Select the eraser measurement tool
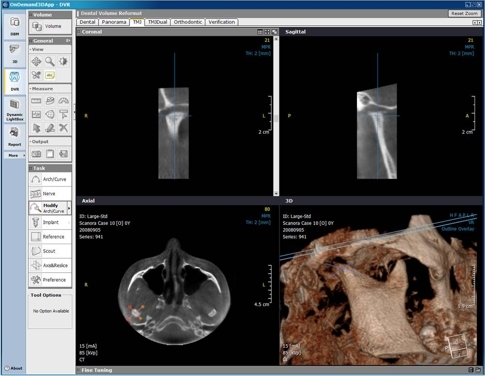The height and width of the screenshot is (376, 485). click(50, 128)
